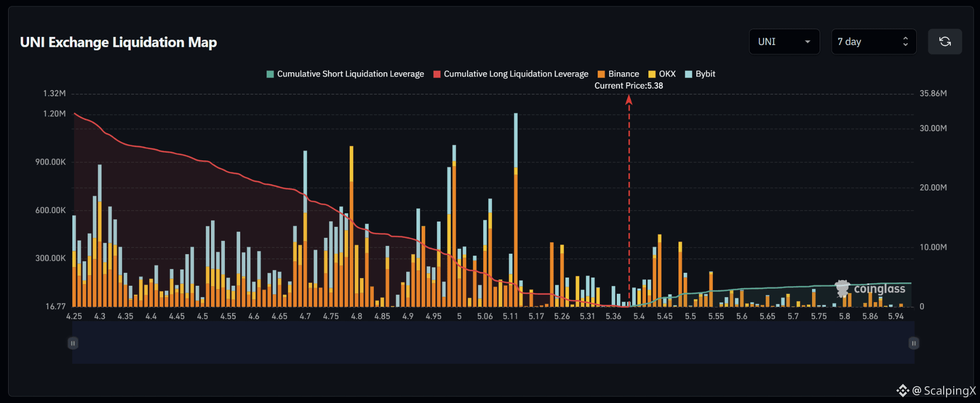Click the Current Price:5.38 label
This screenshot has width=980, height=403.
click(x=629, y=86)
